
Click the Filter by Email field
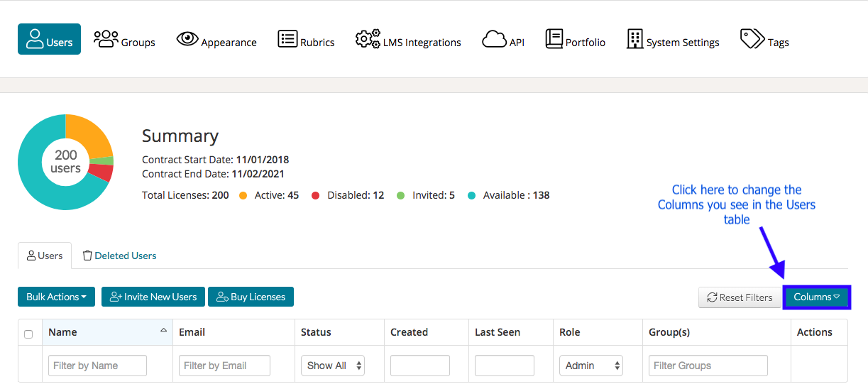click(x=224, y=366)
